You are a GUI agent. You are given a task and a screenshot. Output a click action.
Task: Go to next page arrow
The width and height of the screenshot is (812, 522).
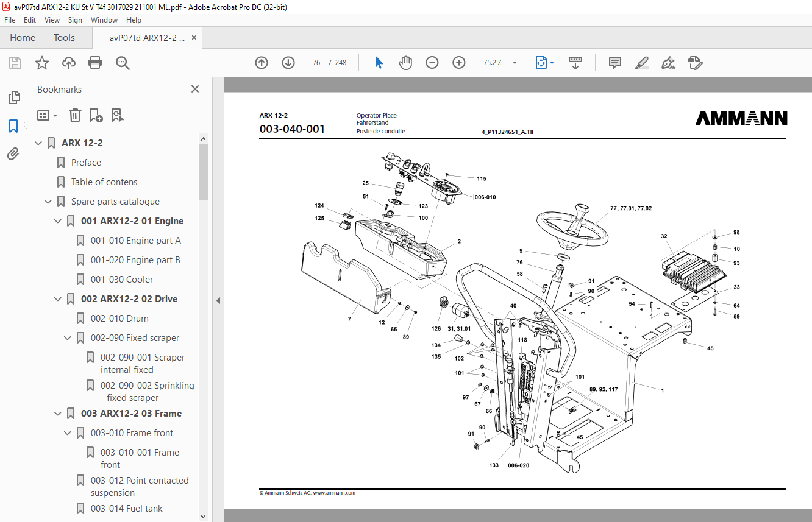(x=288, y=63)
